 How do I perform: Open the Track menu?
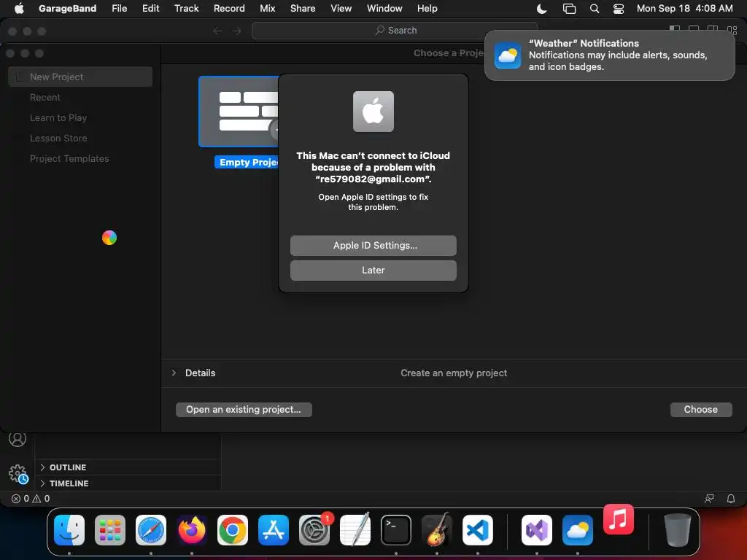[x=186, y=8]
